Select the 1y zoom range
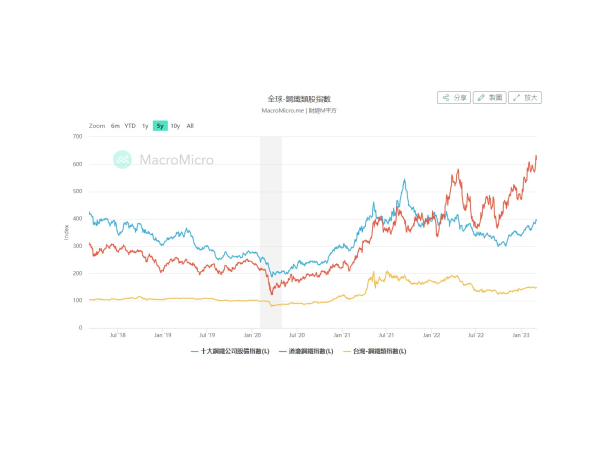Viewport: 600px width, 450px height. pyautogui.click(x=145, y=126)
